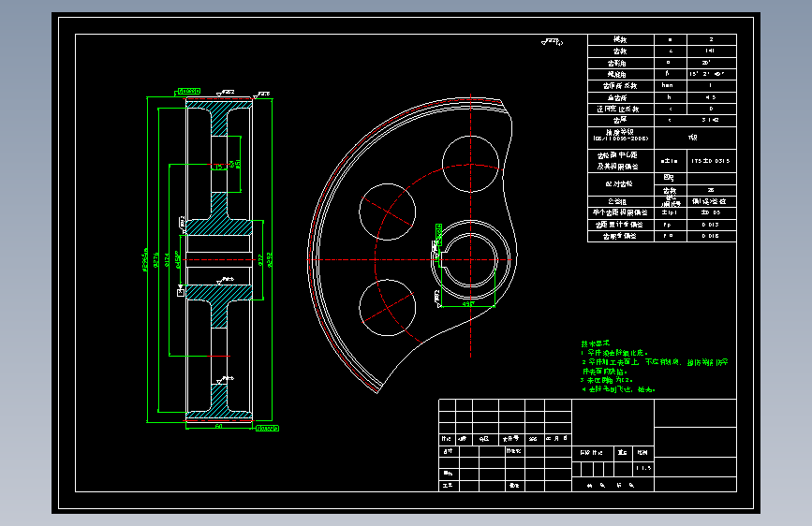
Task: Click the 1:1.5 scale value in title block
Action: pos(643,468)
